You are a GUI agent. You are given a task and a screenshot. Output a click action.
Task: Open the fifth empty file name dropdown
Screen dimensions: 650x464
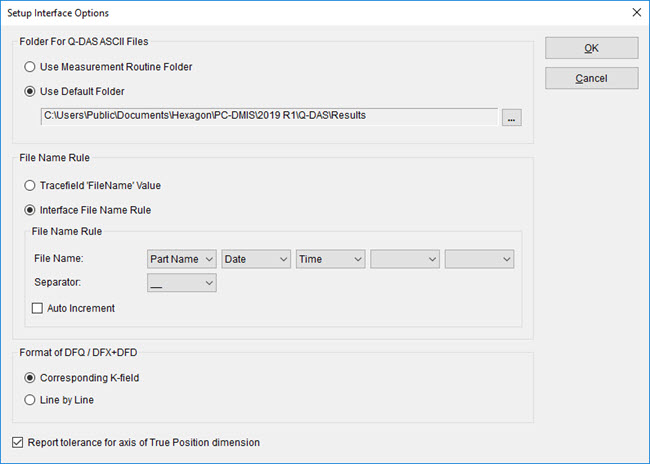(479, 259)
